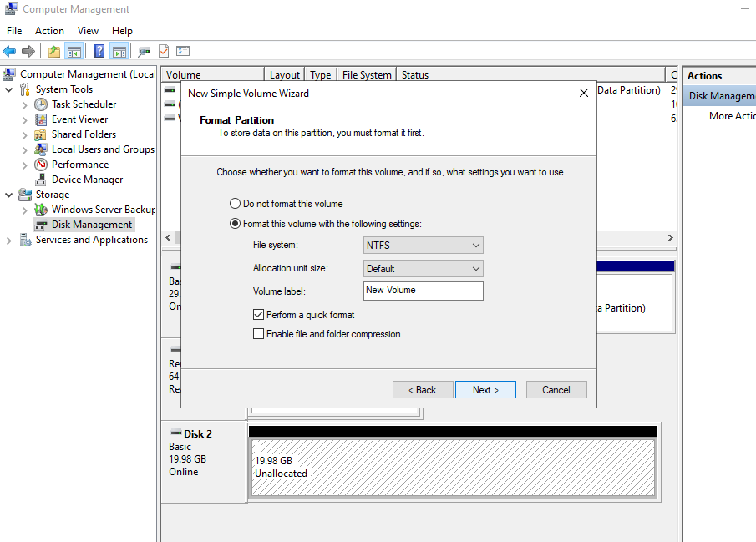Open the File menu
Image resolution: width=756 pixels, height=542 pixels.
14,31
